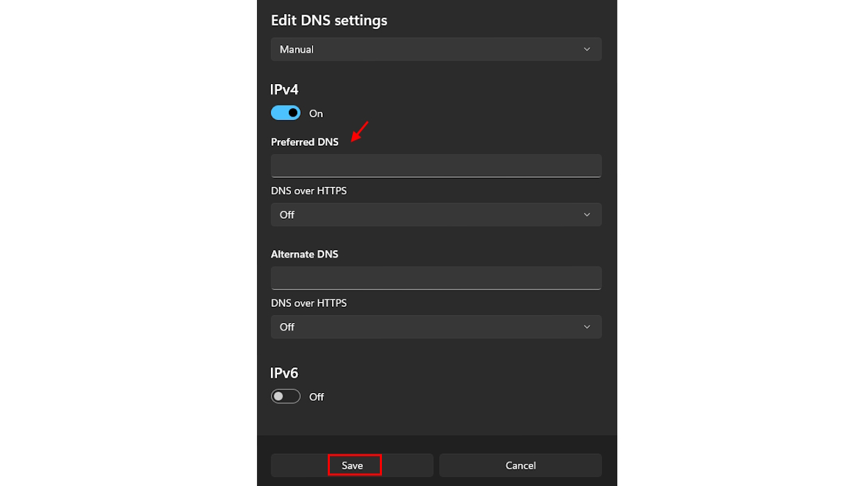
Task: Click the IPv4 section label
Action: [284, 89]
